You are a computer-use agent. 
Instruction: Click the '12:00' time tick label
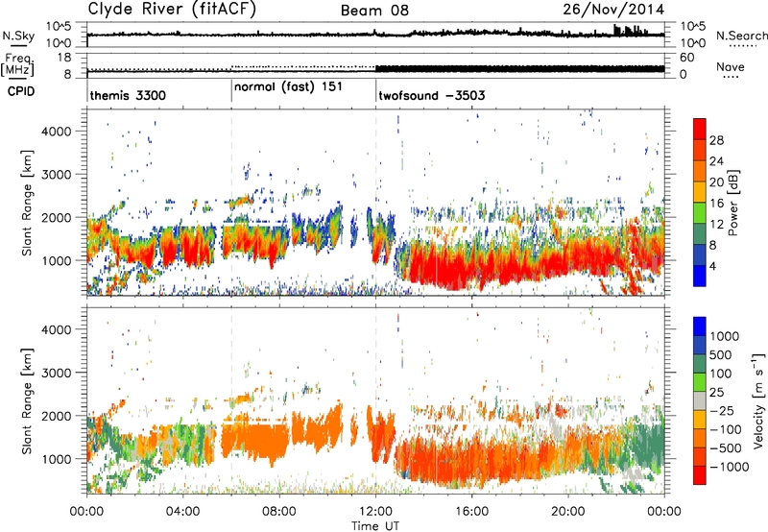tap(375, 512)
